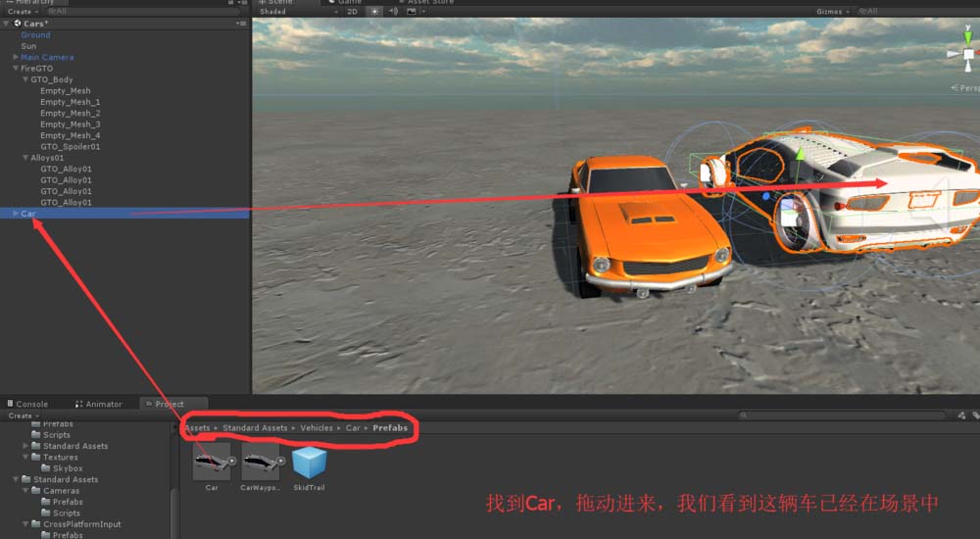This screenshot has height=539, width=980.
Task: Open the Cars* scene options menu icon
Action: (x=241, y=24)
